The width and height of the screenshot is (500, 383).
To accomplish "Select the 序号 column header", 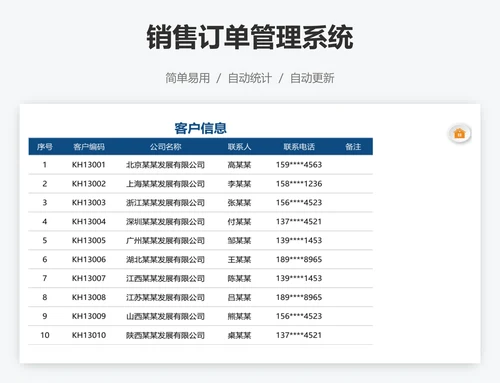I will click(x=45, y=147).
